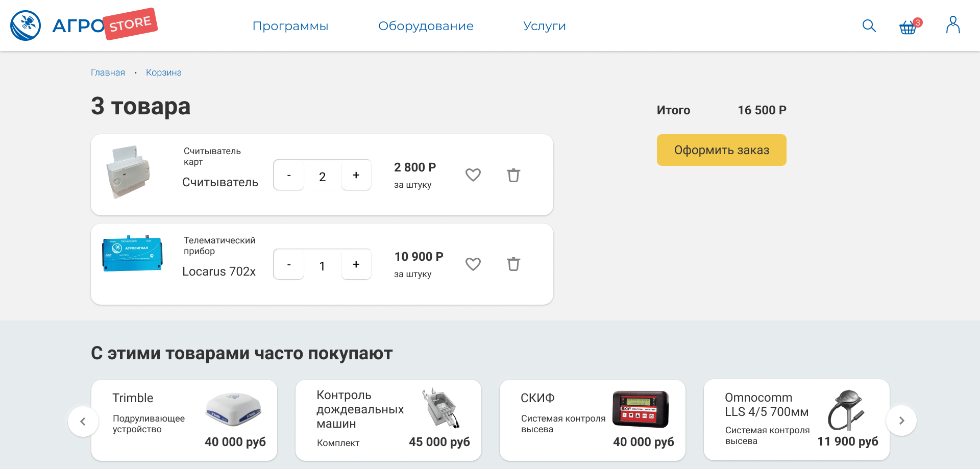The image size is (980, 469).
Task: Click the 2 800 Р price text
Action: pyautogui.click(x=415, y=167)
